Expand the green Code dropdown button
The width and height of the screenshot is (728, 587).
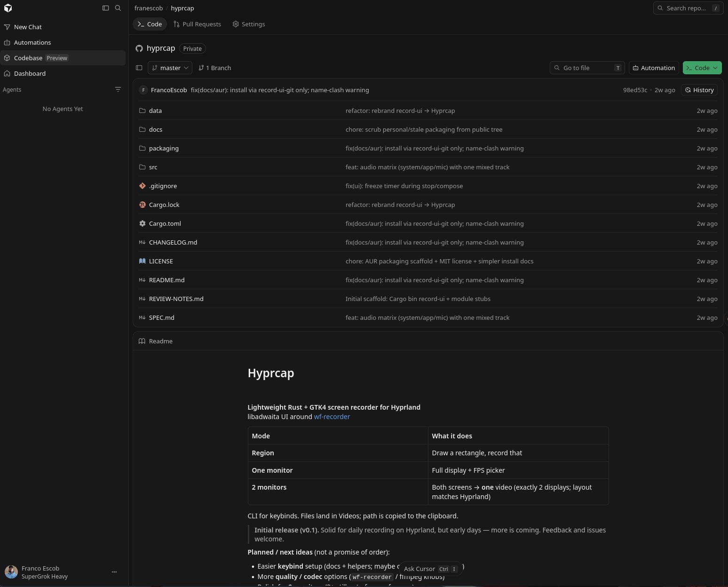[702, 68]
